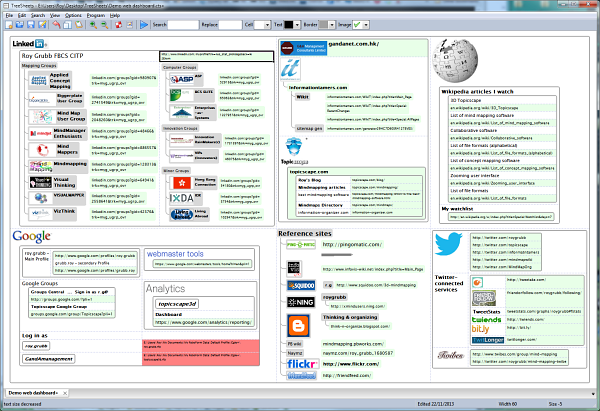
Task: Click the Google logo
Action: [32, 236]
